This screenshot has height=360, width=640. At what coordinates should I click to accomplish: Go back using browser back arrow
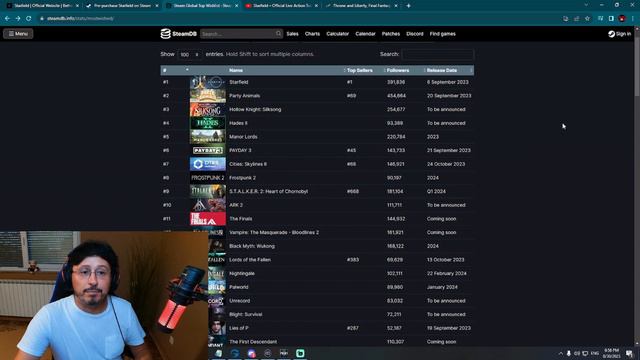pos(7,18)
